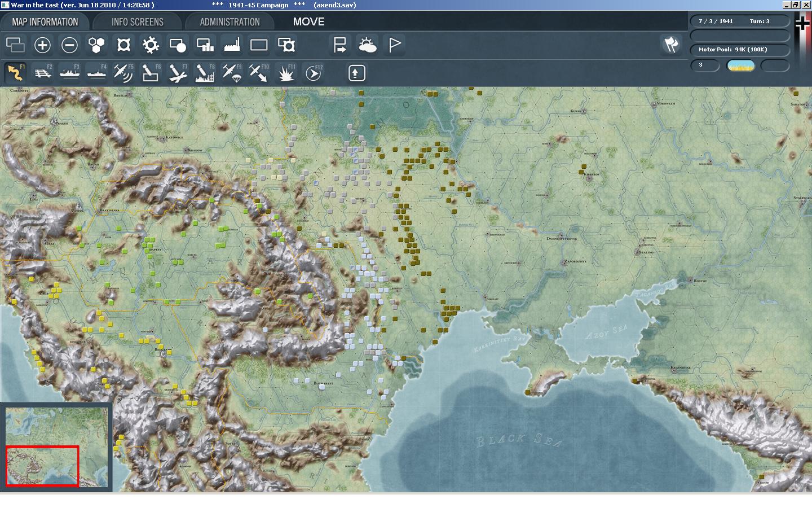
Task: Click the Black Sea label on map
Action: click(x=519, y=440)
